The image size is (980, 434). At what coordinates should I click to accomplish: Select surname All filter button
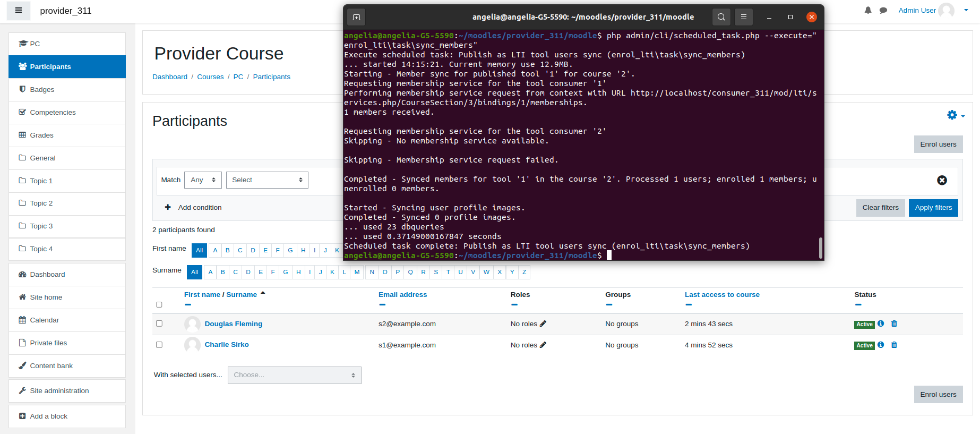(195, 272)
